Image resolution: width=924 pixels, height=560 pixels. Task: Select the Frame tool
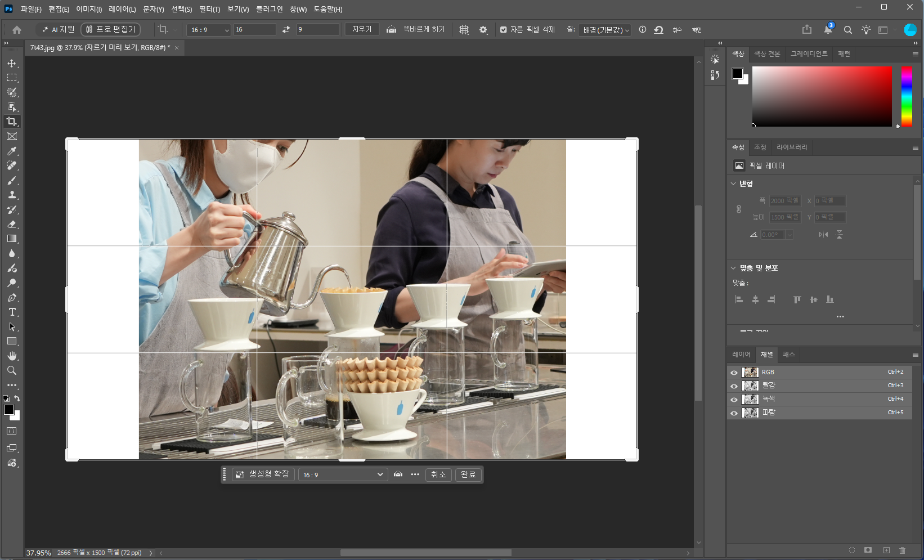coord(12,136)
